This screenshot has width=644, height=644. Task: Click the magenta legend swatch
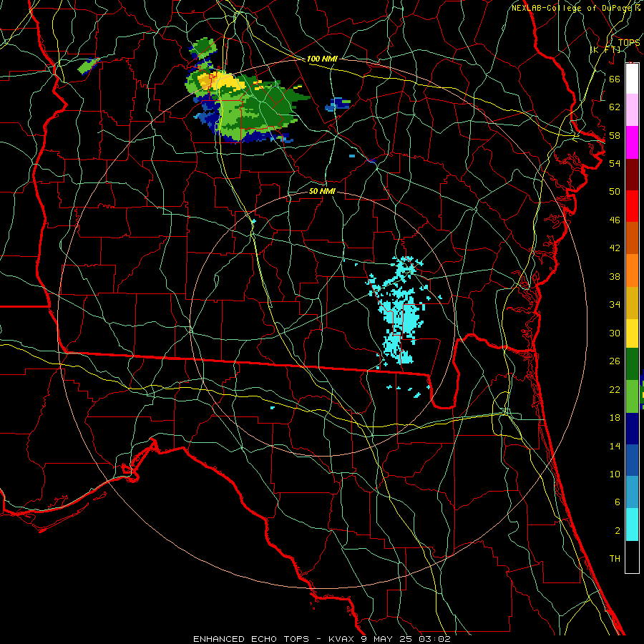pos(632,142)
